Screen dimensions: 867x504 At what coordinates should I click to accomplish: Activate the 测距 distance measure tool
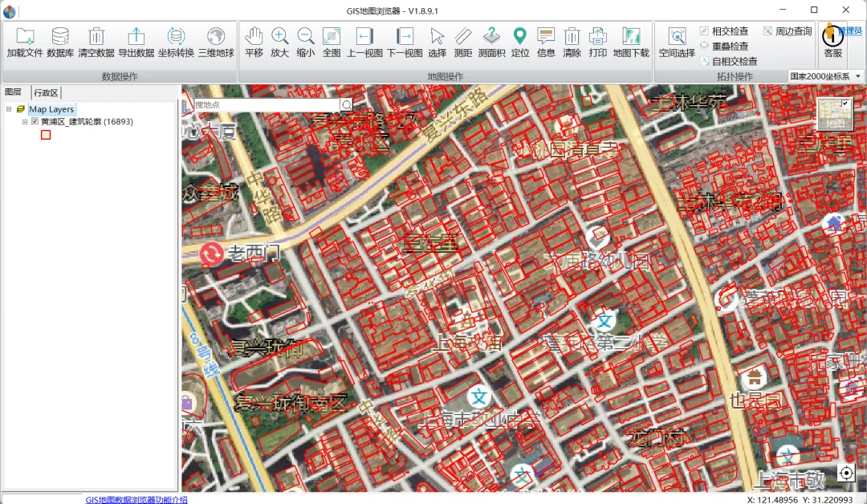463,36
